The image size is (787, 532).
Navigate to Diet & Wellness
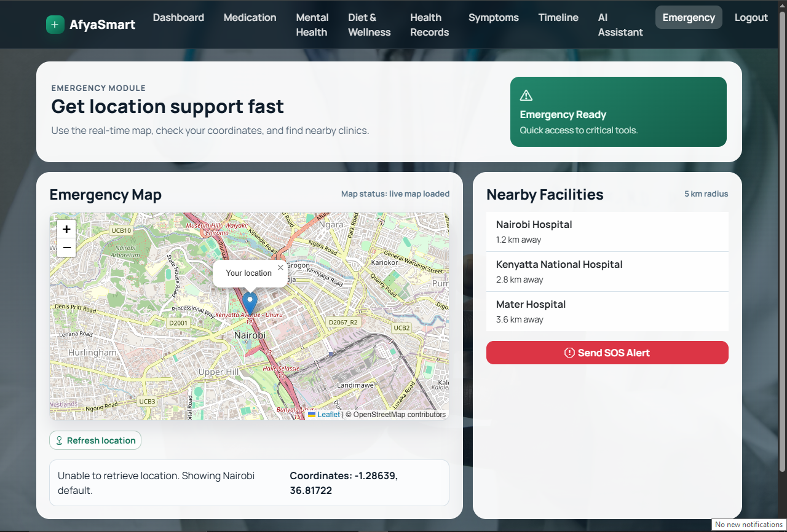coord(370,25)
